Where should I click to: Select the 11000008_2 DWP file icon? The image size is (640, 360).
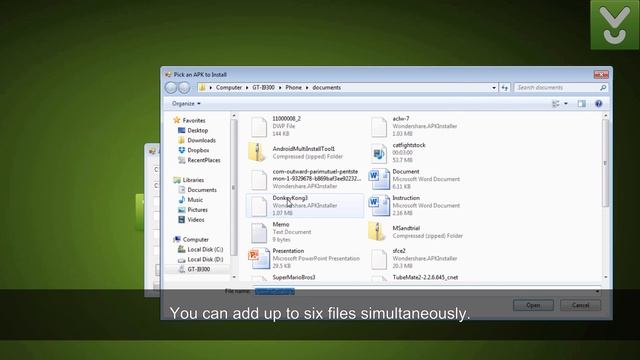coord(259,126)
